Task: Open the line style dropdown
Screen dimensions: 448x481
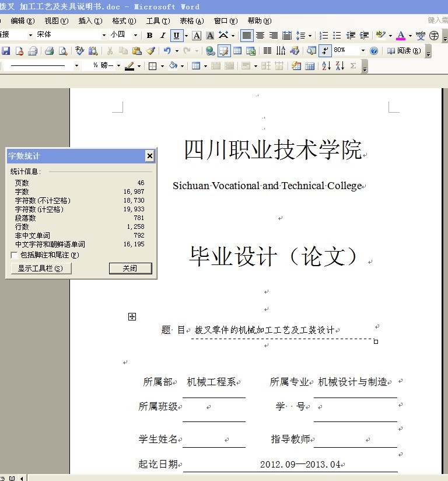Action: [x=76, y=65]
